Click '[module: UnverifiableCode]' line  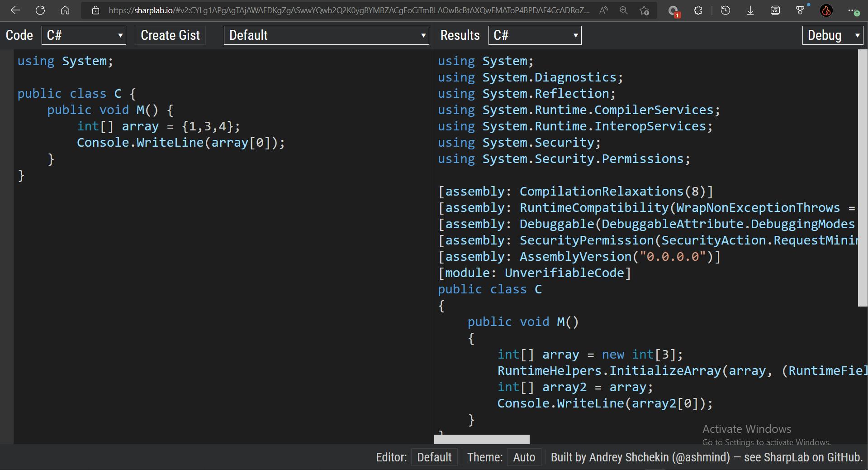pyautogui.click(x=534, y=273)
